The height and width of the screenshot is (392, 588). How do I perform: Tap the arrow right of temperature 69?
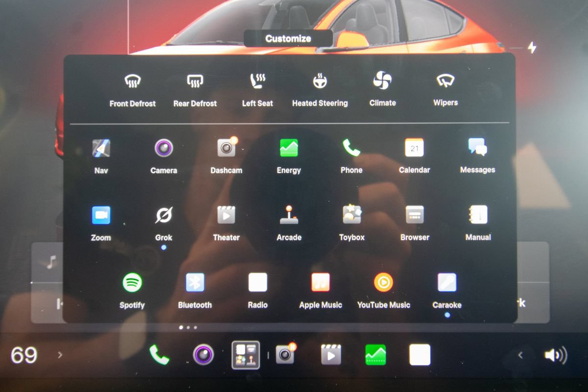click(60, 355)
